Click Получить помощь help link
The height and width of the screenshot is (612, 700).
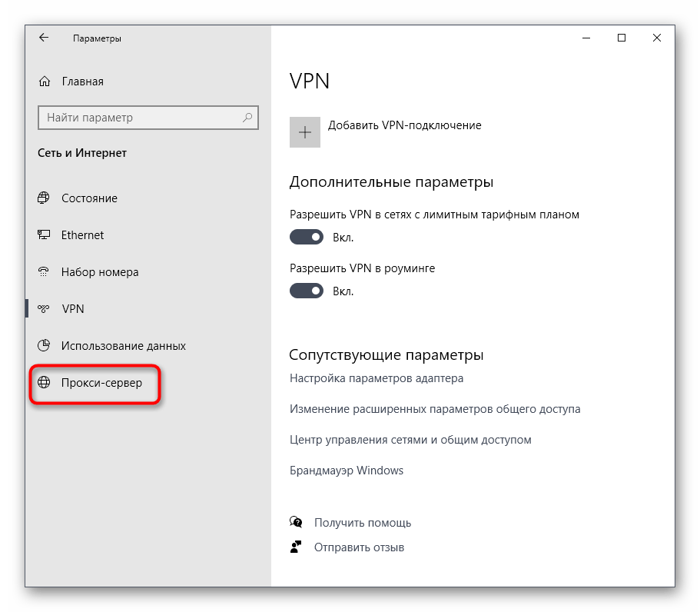(x=363, y=523)
